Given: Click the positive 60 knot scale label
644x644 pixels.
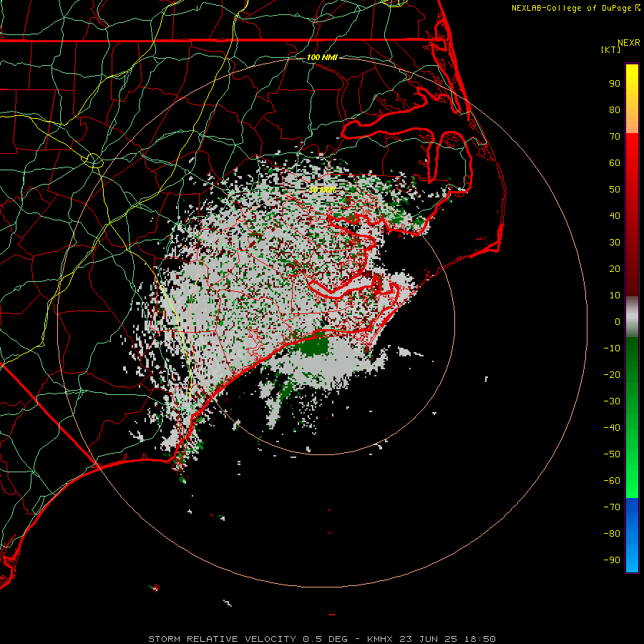Looking at the screenshot, I should coord(615,163).
